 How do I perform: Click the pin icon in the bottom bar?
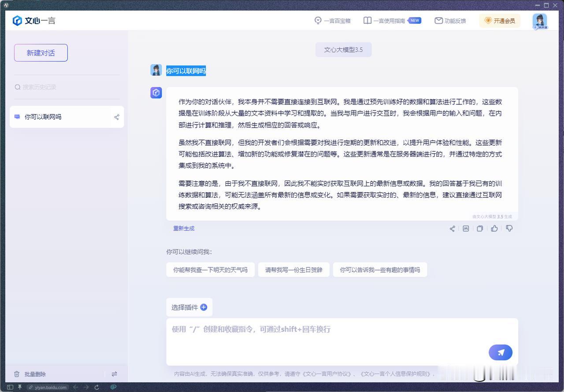tap(19, 387)
